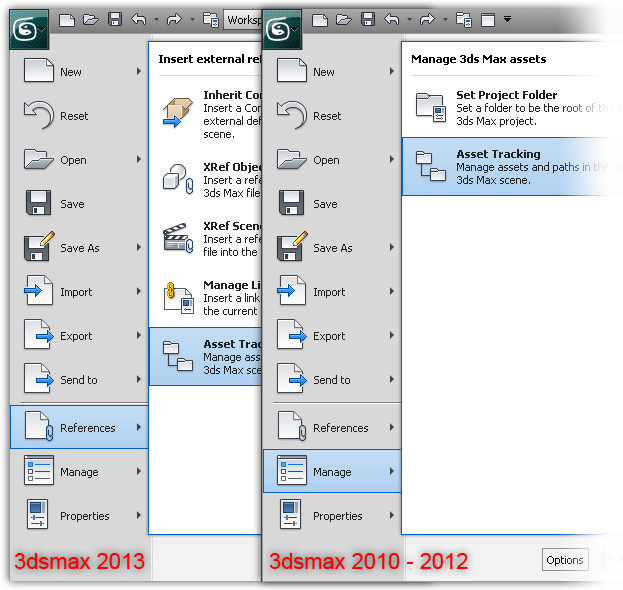Select Save As in the 2013 menu

79,248
